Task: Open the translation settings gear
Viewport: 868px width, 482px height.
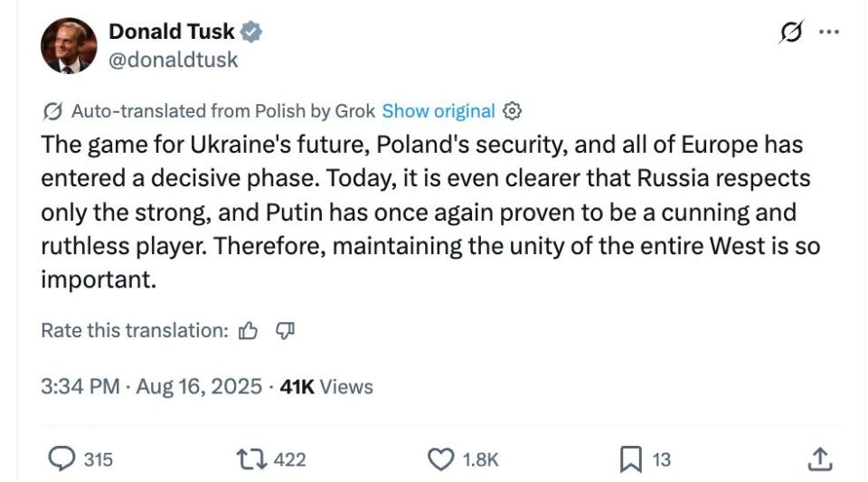Action: (x=512, y=111)
